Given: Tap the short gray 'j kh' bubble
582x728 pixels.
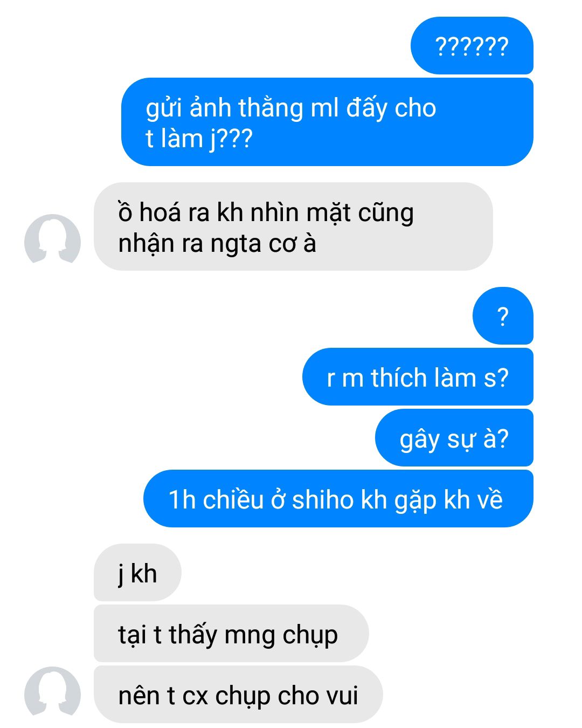Looking at the screenshot, I should pyautogui.click(x=137, y=573).
